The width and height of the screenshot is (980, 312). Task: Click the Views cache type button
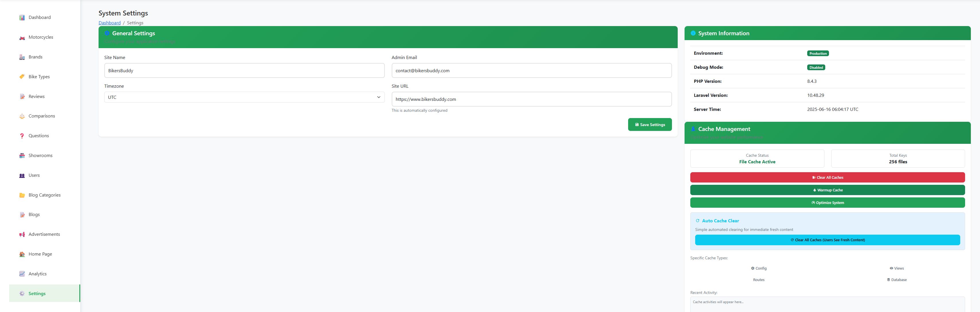(x=896, y=269)
